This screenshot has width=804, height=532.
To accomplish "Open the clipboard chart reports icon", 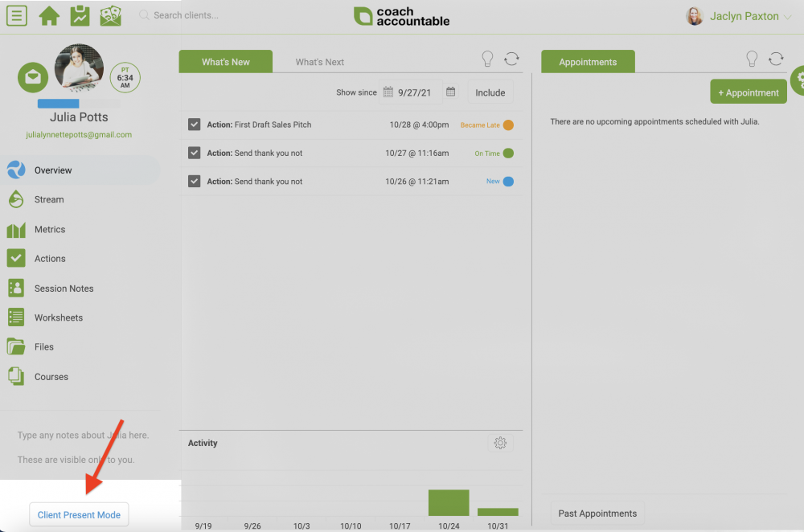I will [x=80, y=15].
